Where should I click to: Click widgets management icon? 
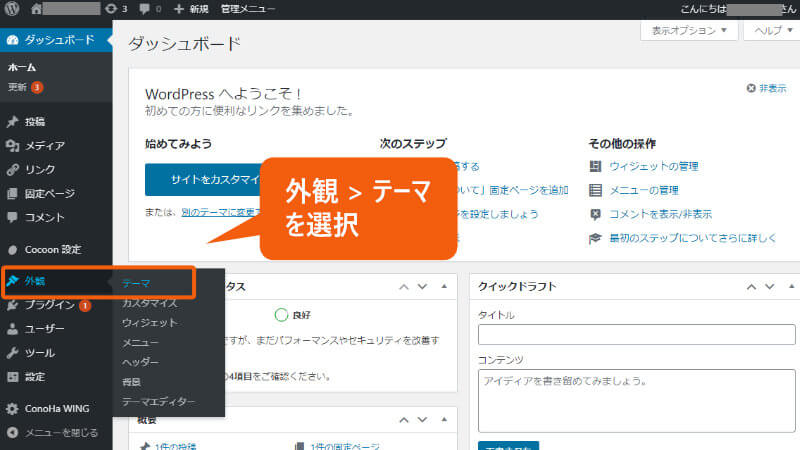[595, 166]
